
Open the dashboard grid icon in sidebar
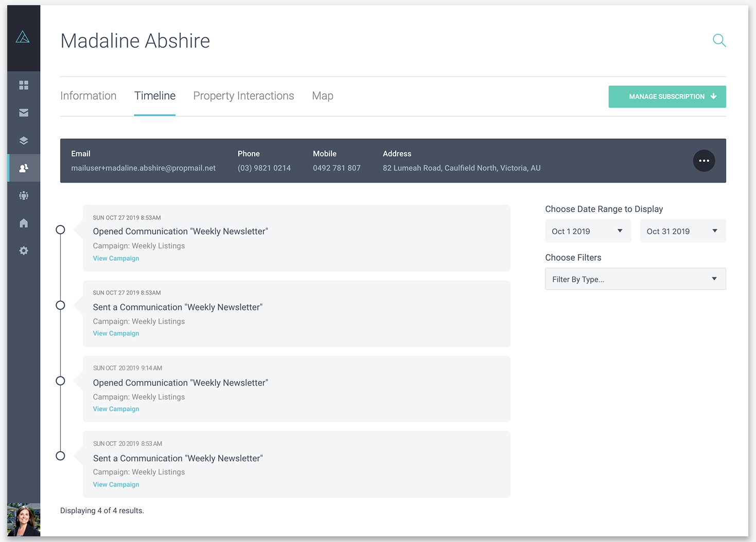[24, 85]
